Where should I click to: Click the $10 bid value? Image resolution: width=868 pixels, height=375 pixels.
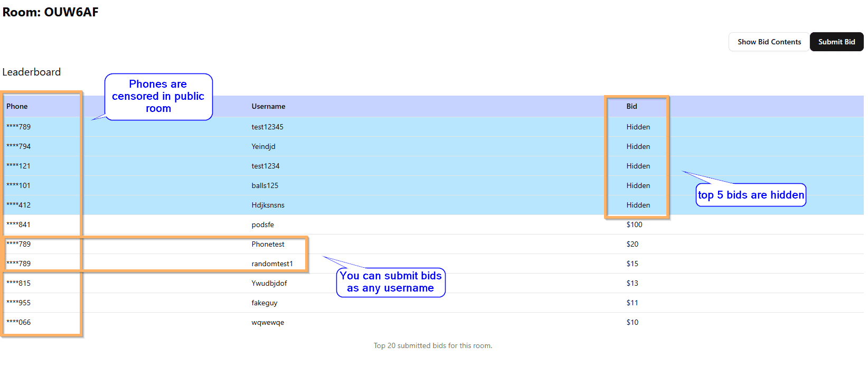pos(632,322)
